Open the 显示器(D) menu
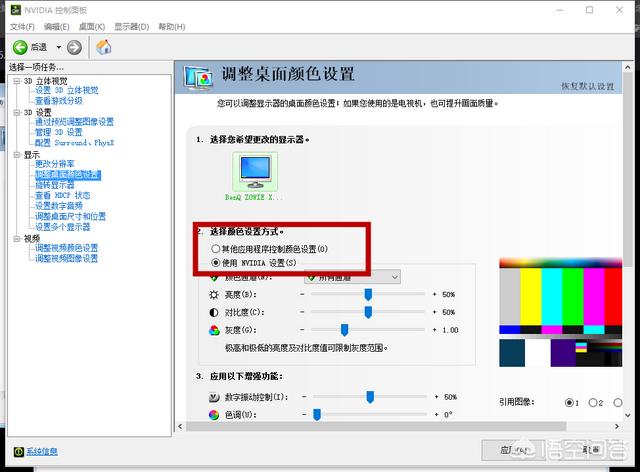Viewport: 640px width, 472px height. click(131, 27)
